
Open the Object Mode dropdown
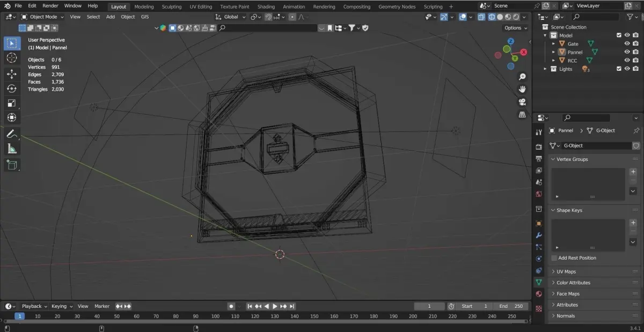[42, 17]
